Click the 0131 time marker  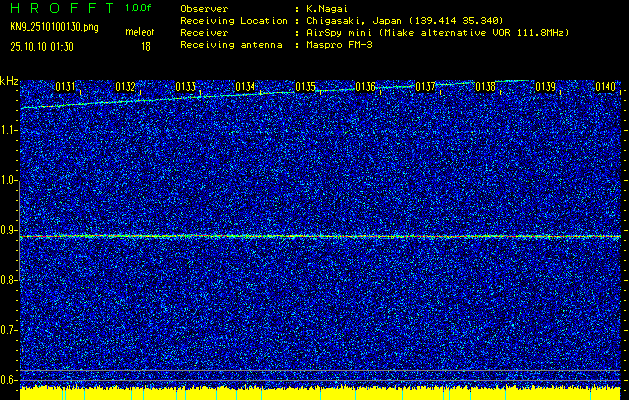pos(65,88)
